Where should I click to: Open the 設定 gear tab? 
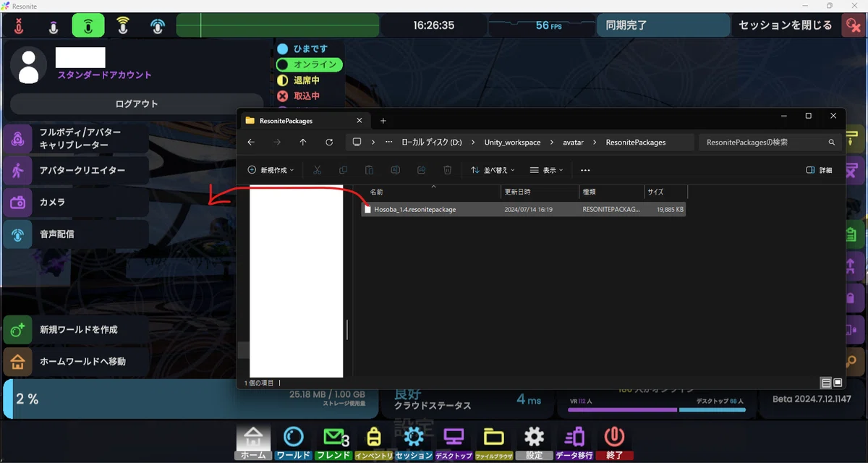pos(534,442)
